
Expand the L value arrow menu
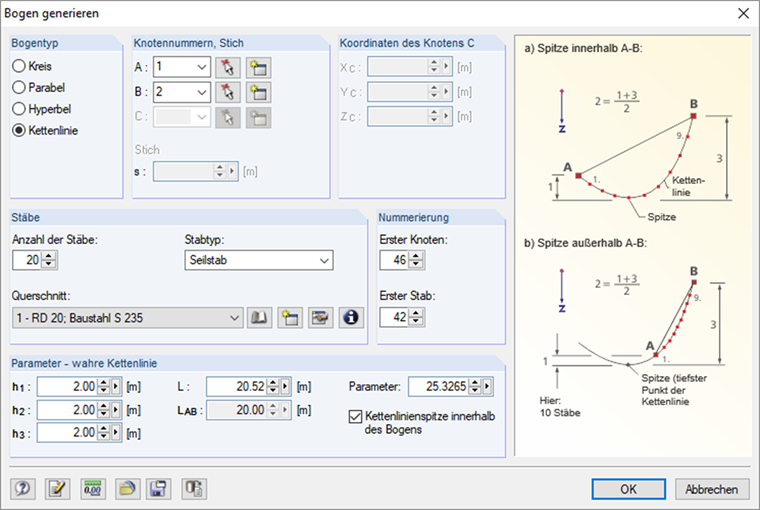tap(285, 386)
